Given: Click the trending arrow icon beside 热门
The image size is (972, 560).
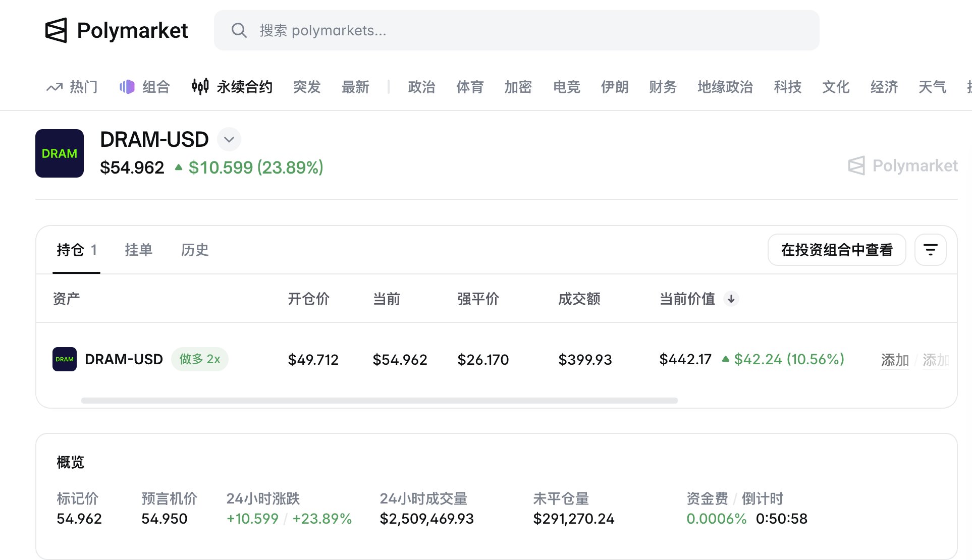Looking at the screenshot, I should (x=55, y=87).
